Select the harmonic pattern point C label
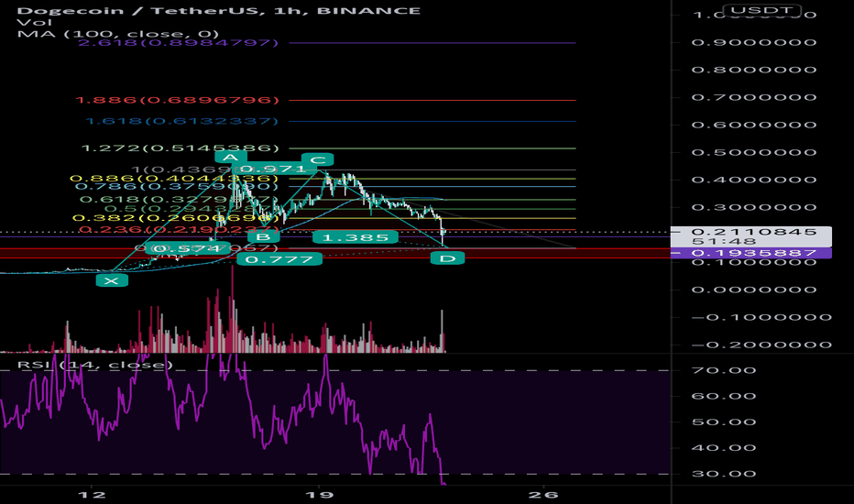 318,159
